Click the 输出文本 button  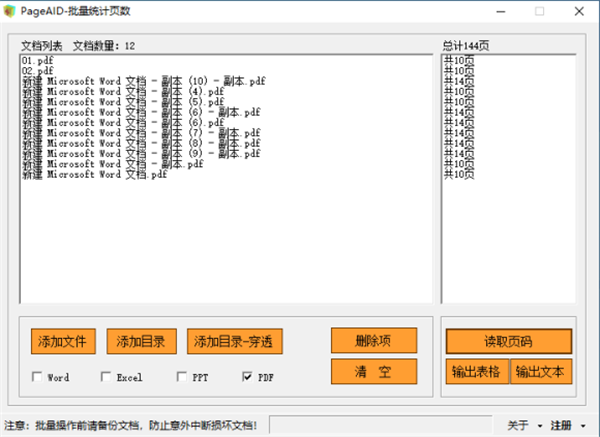(541, 371)
